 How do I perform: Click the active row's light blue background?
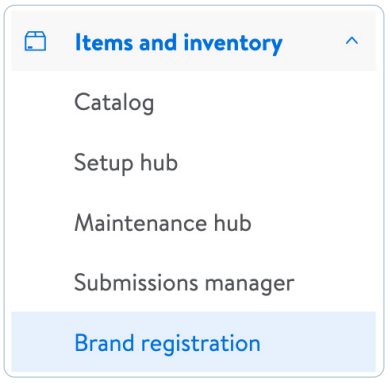tap(193, 342)
